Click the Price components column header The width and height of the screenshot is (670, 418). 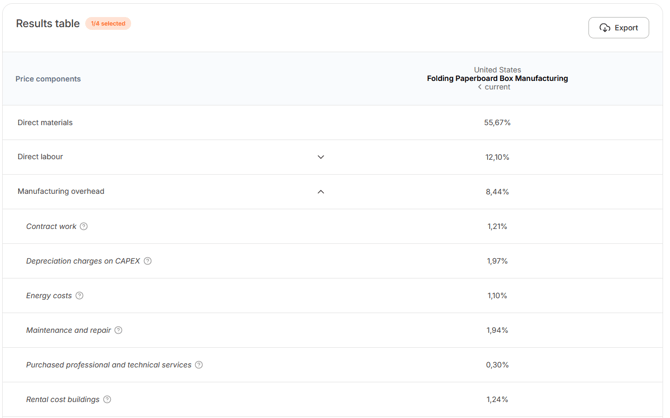click(48, 79)
